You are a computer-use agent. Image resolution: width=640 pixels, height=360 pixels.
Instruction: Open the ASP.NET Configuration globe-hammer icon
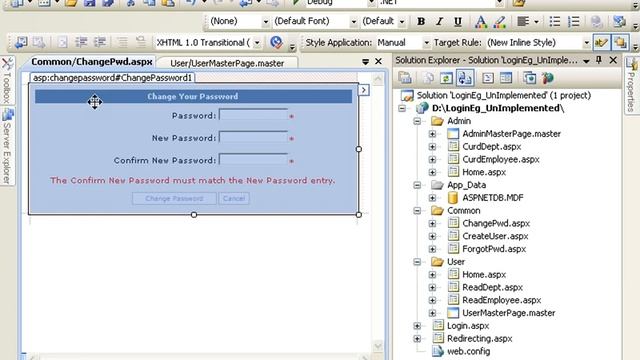547,78
